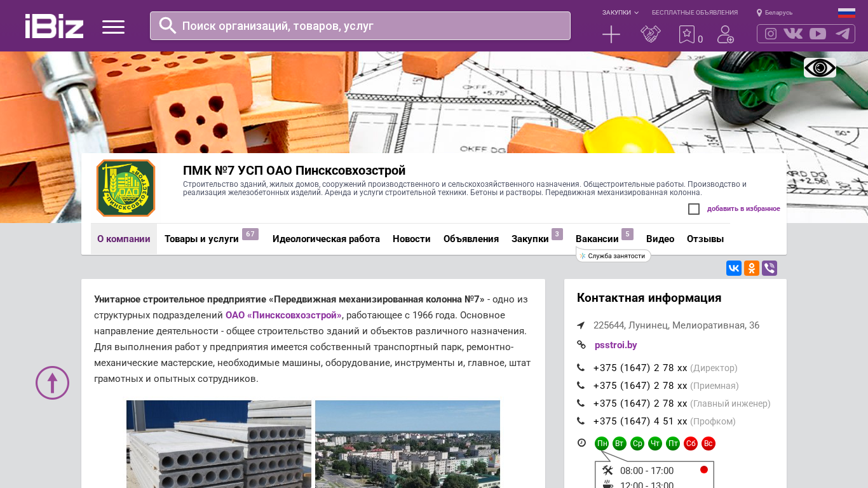
Task: Select Saturday (Сб) schedule day
Action: click(x=691, y=444)
